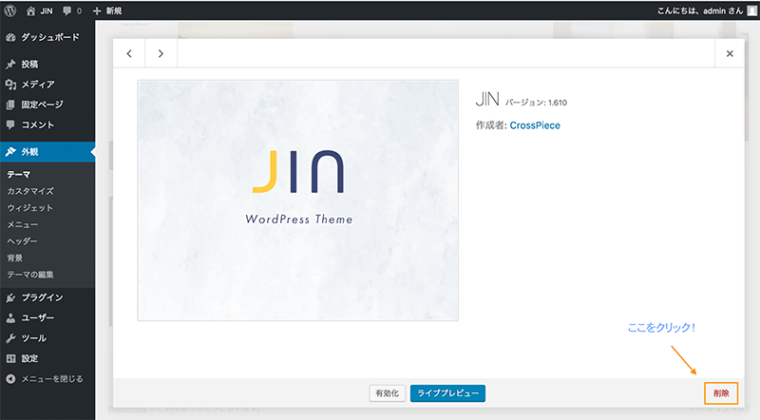Click the collapse arrow circle icon
The height and width of the screenshot is (420, 760).
11,379
